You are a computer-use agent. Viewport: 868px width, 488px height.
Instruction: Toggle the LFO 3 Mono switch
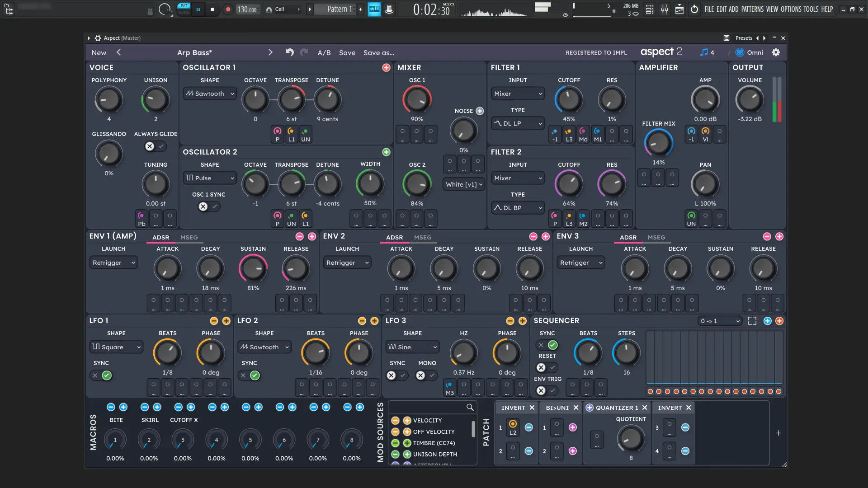click(426, 375)
